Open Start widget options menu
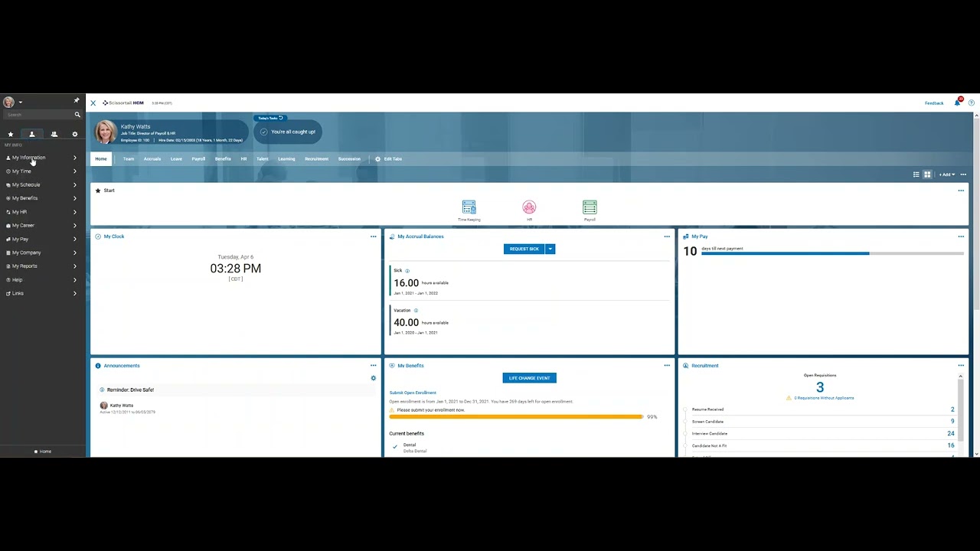The width and height of the screenshot is (980, 551). (x=961, y=191)
